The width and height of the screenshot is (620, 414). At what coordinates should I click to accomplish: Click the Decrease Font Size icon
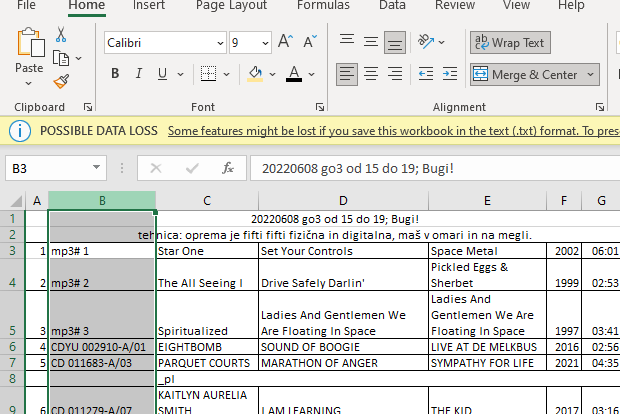(309, 43)
